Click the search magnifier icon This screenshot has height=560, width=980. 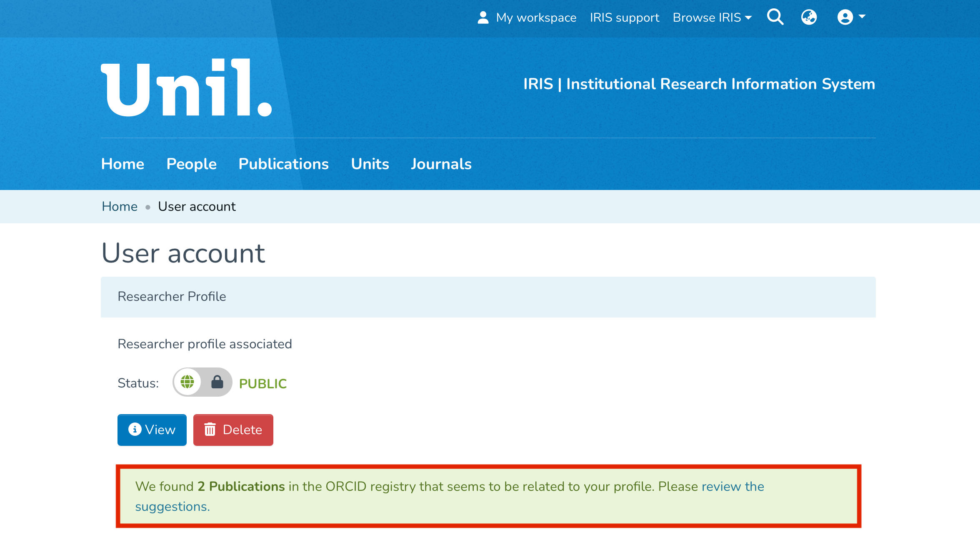(x=775, y=17)
